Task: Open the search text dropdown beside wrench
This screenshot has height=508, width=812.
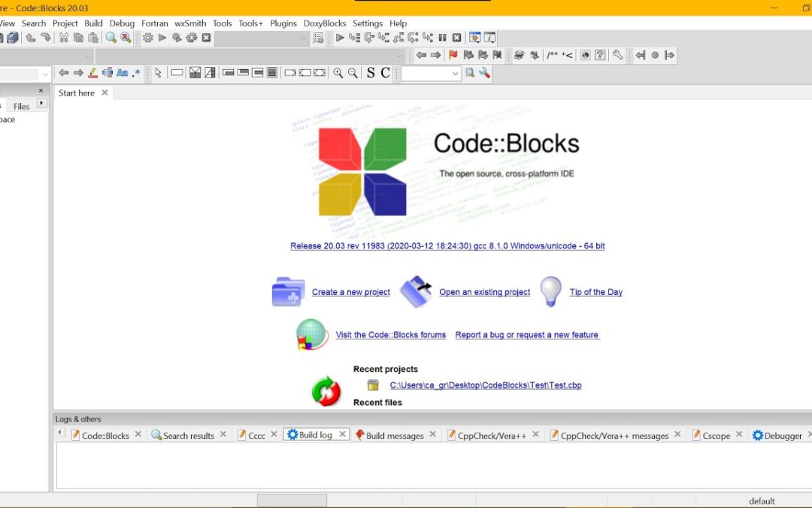Action: click(x=431, y=74)
